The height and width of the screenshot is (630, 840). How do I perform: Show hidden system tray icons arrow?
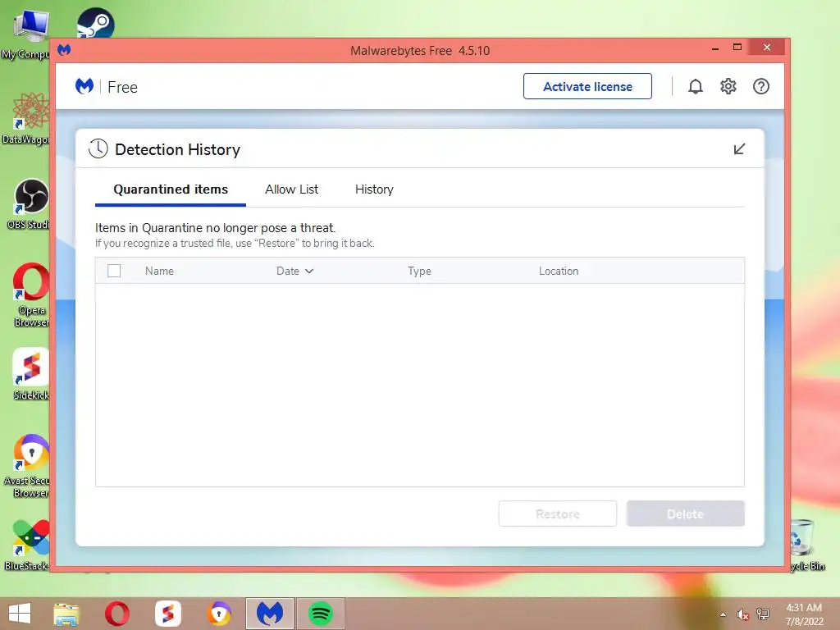coord(724,614)
